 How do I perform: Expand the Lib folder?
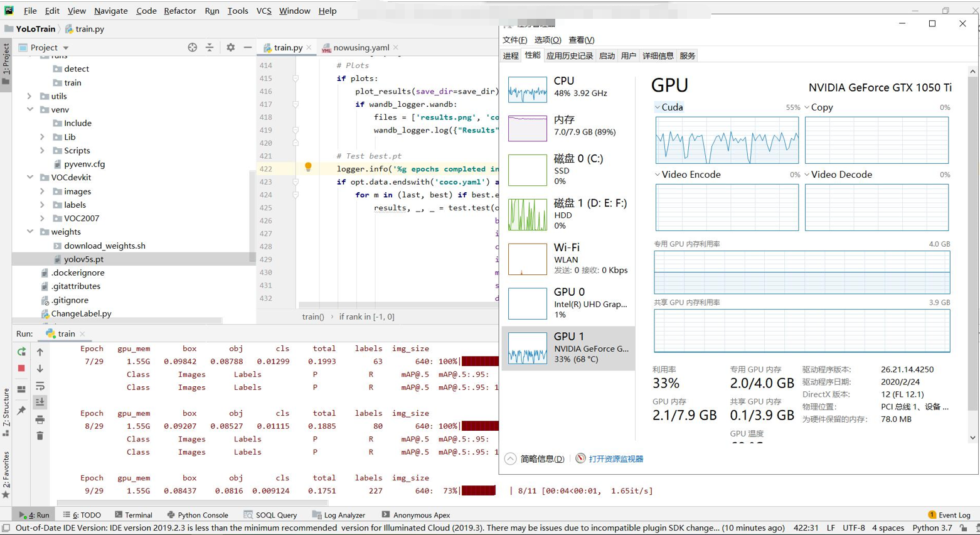coord(43,137)
